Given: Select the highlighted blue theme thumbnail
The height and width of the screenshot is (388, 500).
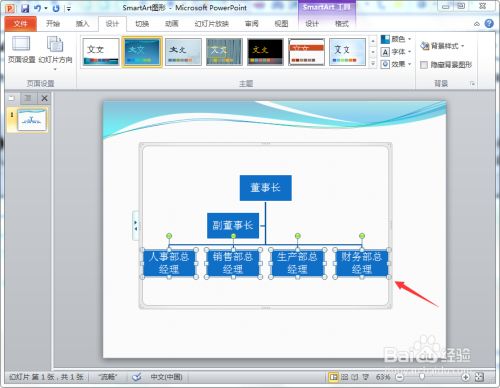Looking at the screenshot, I should [142, 52].
